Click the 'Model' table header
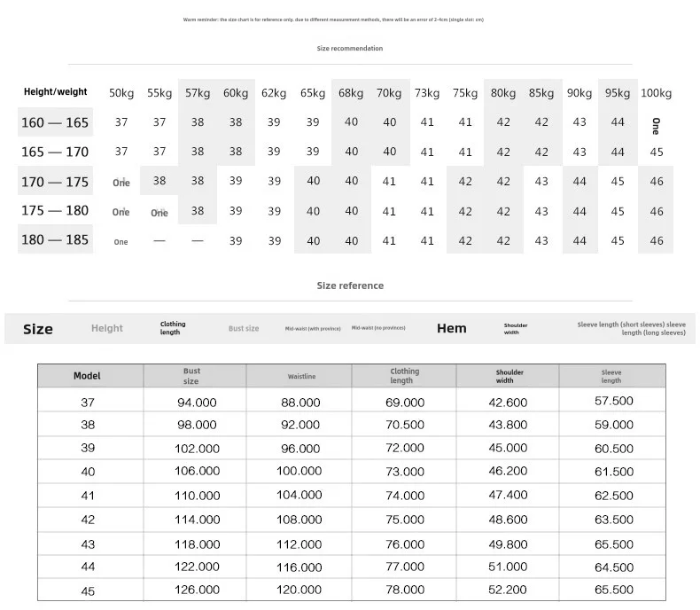 click(x=87, y=376)
